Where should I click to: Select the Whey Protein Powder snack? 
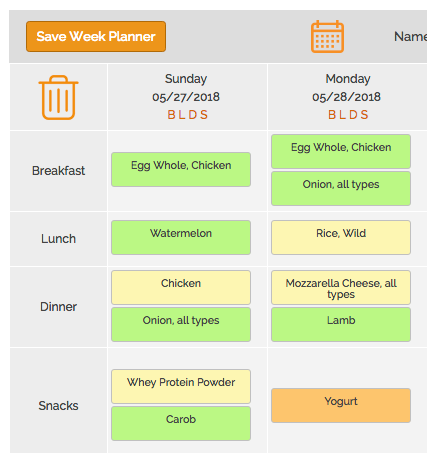coord(181,386)
